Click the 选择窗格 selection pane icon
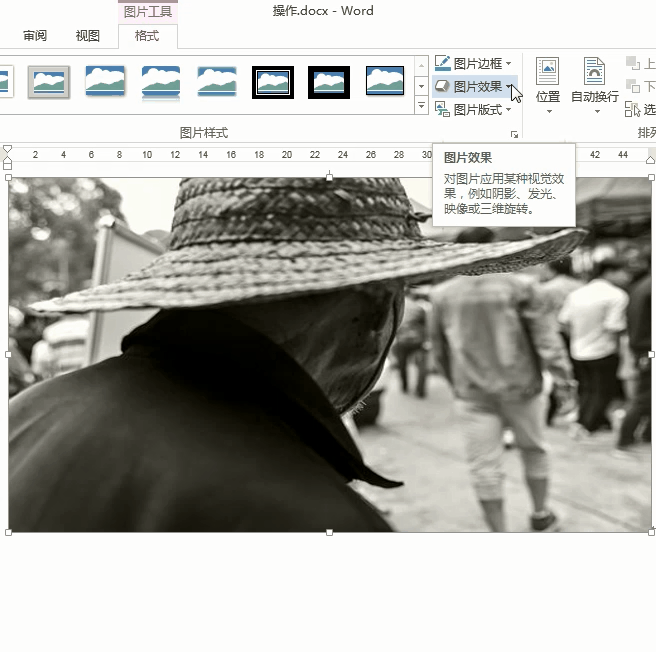The height and width of the screenshot is (652, 656). pyautogui.click(x=632, y=109)
